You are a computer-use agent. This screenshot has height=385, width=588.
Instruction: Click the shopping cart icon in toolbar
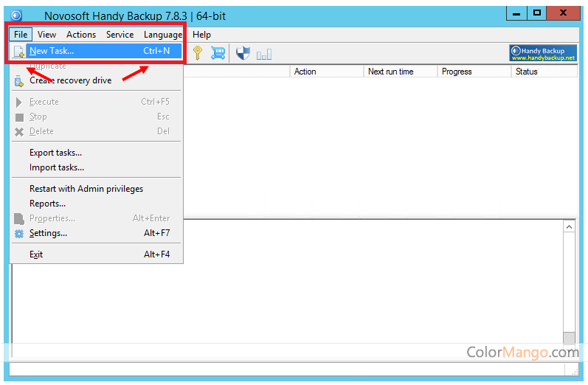click(218, 52)
